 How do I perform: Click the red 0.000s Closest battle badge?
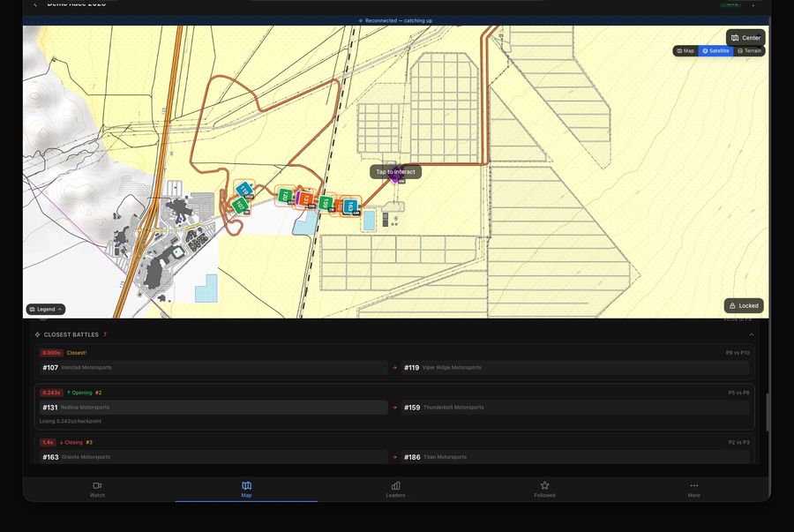(x=51, y=352)
